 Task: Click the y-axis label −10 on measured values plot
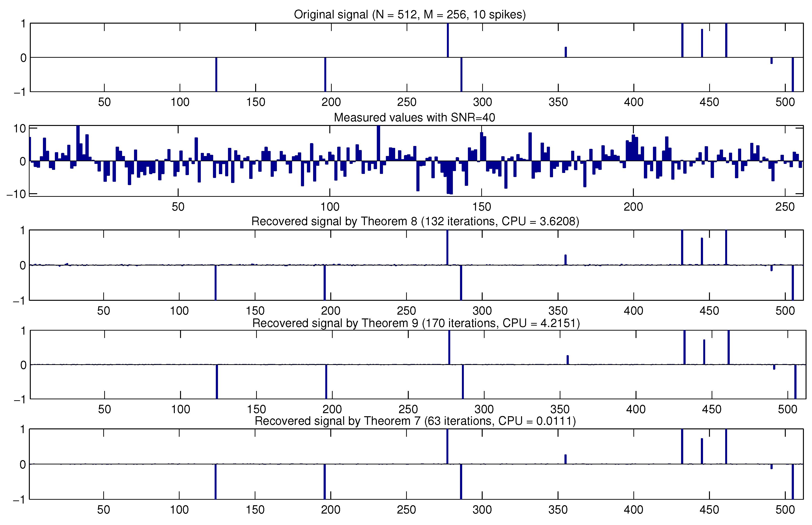16,194
